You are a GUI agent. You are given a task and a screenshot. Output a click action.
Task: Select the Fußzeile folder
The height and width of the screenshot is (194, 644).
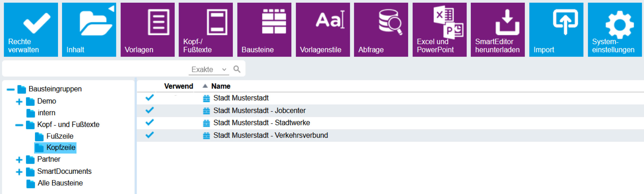point(60,136)
